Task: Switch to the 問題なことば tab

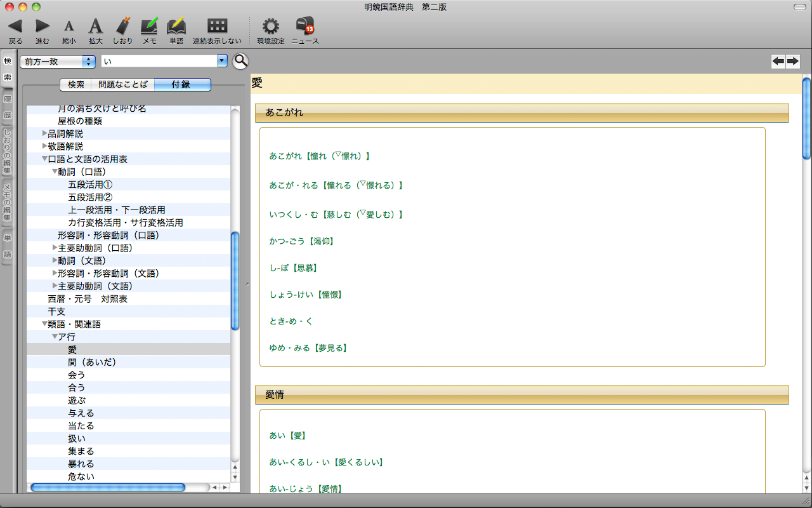Action: pos(122,84)
